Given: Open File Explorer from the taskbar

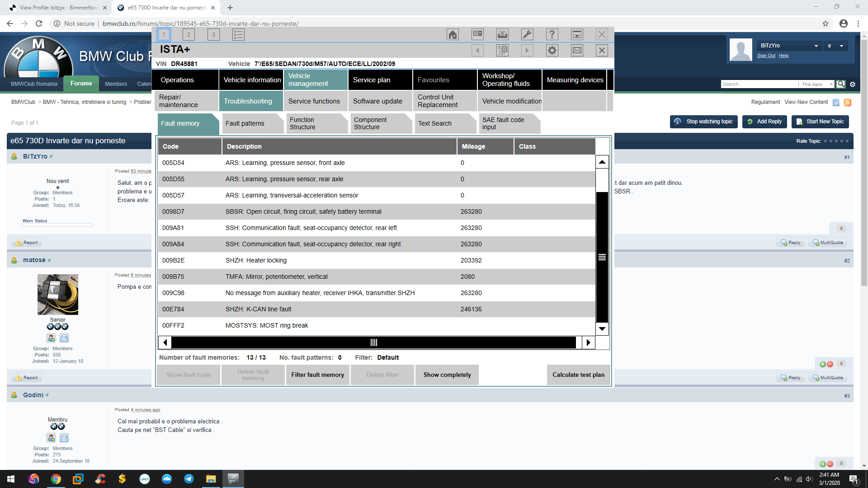Looking at the screenshot, I should pos(211,479).
